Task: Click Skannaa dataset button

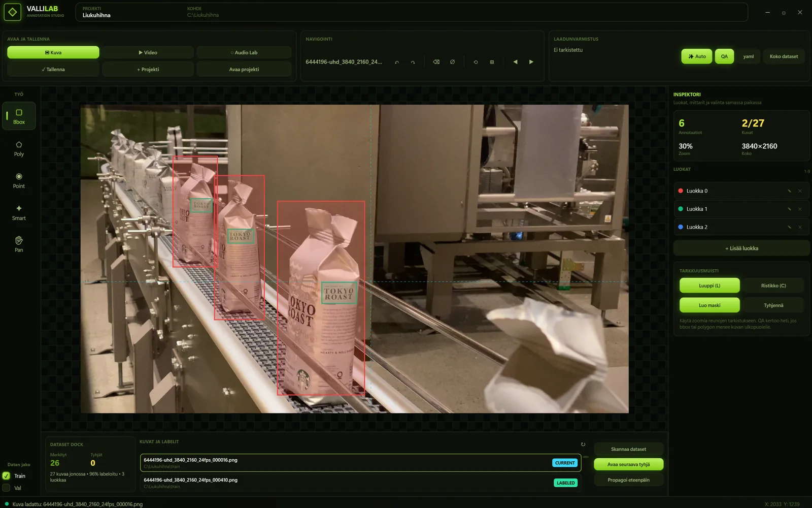Action: tap(628, 449)
